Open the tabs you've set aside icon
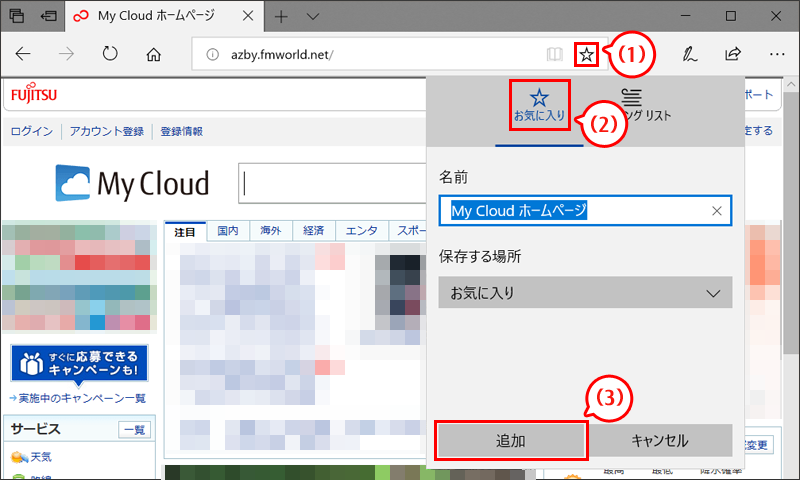800x480 pixels. coord(17,16)
